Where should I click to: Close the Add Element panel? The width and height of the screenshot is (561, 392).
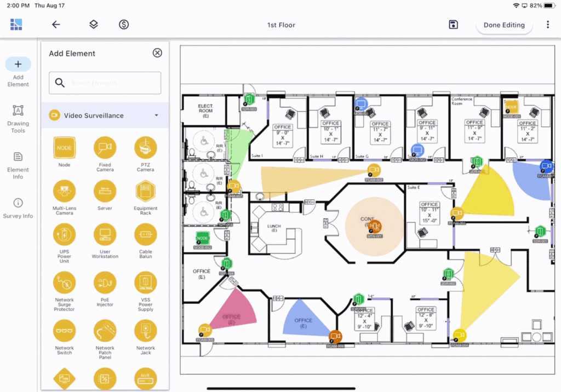coord(157,53)
